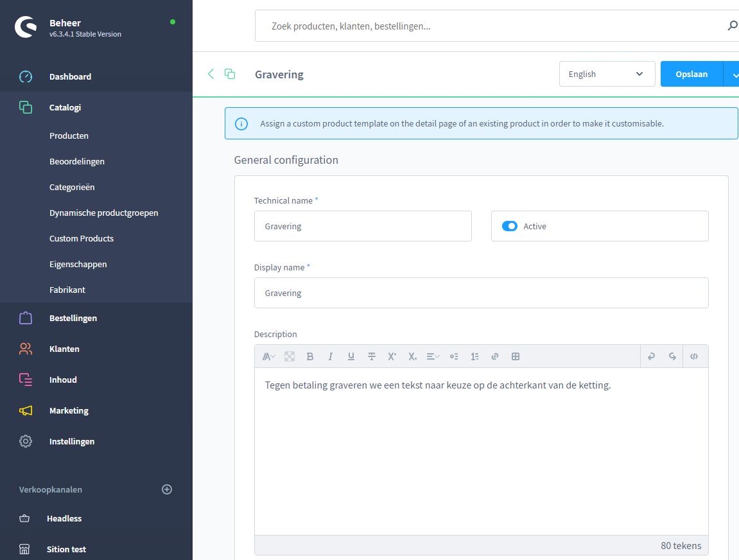Open the text alignment dropdown
This screenshot has width=739, height=560.
click(433, 356)
